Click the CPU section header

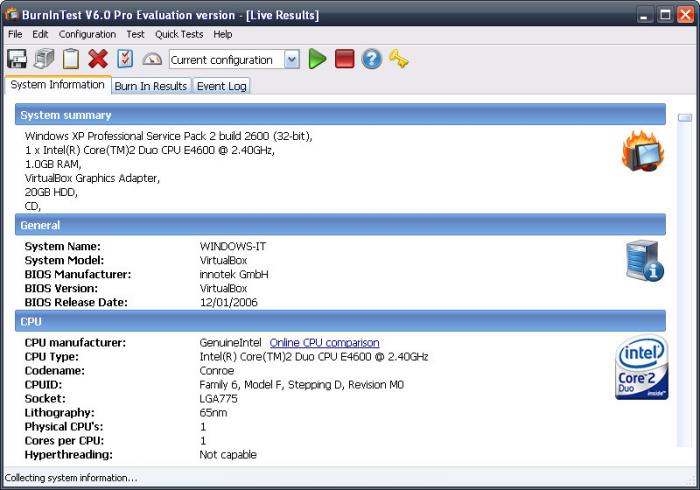pos(340,321)
